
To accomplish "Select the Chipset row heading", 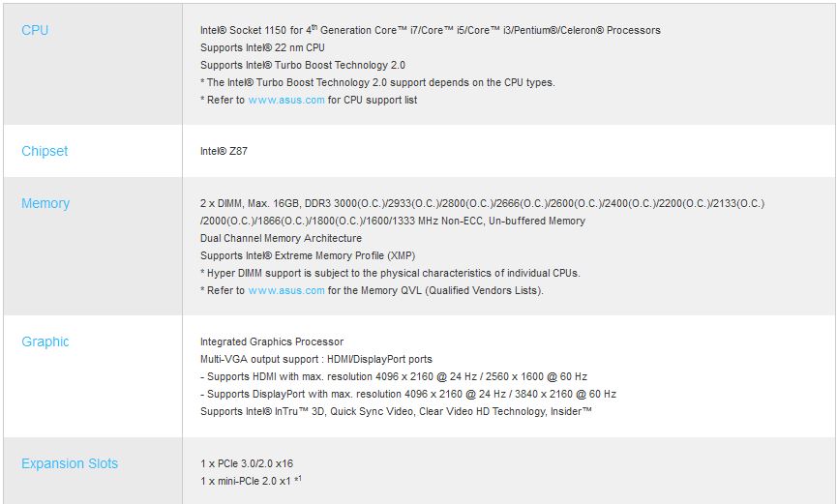I will click(45, 151).
